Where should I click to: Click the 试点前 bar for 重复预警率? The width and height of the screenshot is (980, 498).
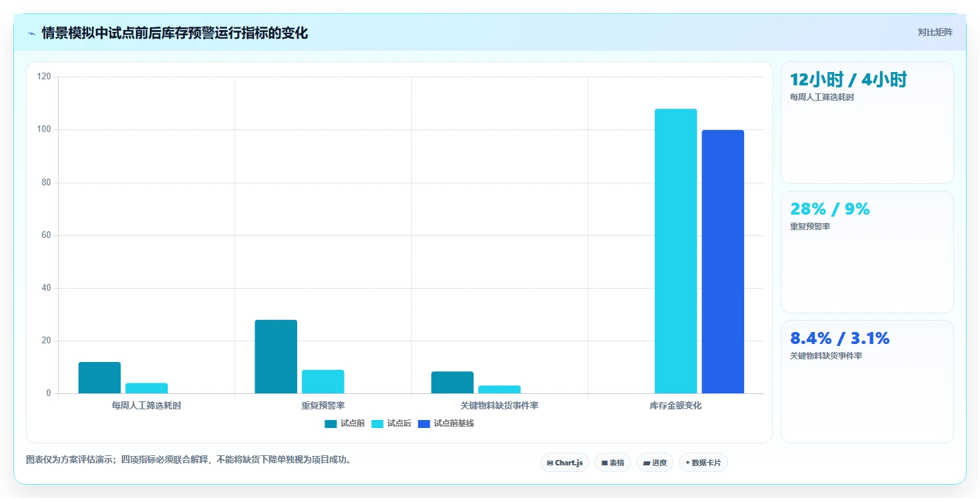click(x=276, y=357)
